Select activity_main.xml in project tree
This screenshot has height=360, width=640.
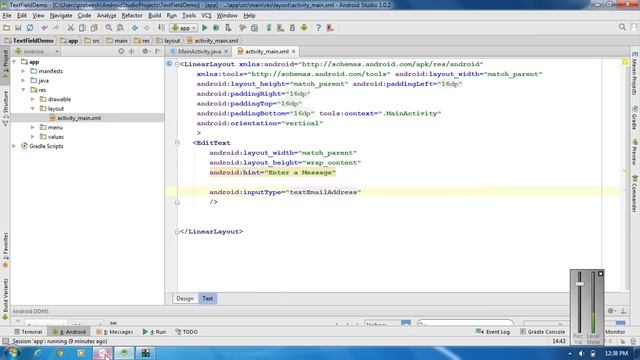point(79,118)
